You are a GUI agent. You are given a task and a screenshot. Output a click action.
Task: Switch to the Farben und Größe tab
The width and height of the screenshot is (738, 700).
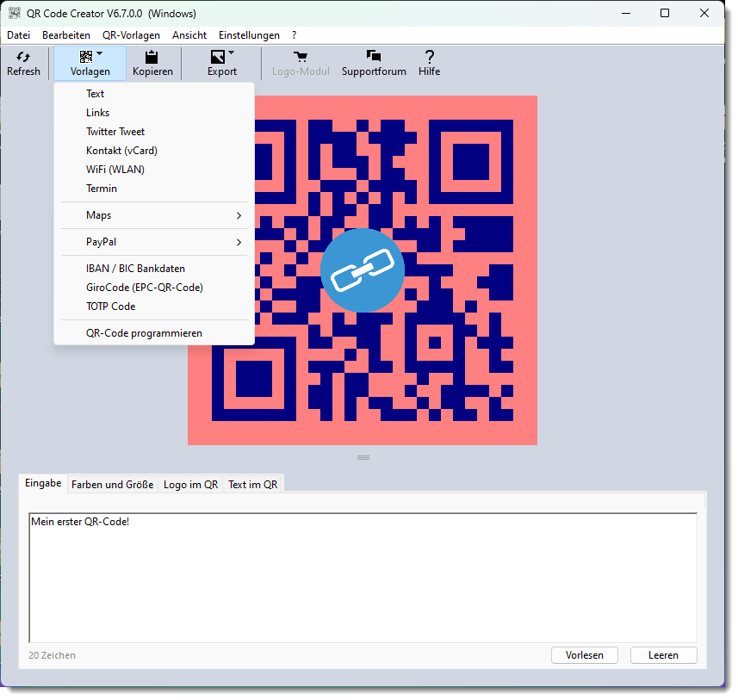(x=113, y=485)
